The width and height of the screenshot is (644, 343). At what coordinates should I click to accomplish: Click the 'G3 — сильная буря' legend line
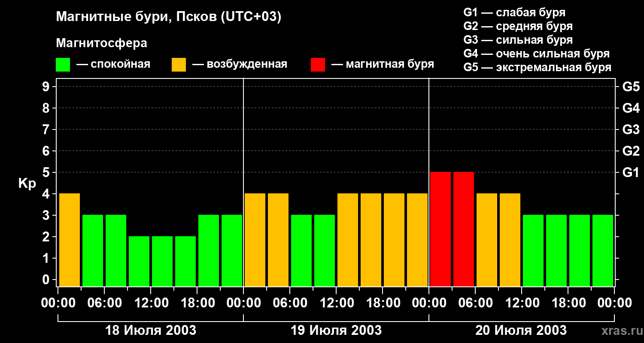tap(518, 40)
